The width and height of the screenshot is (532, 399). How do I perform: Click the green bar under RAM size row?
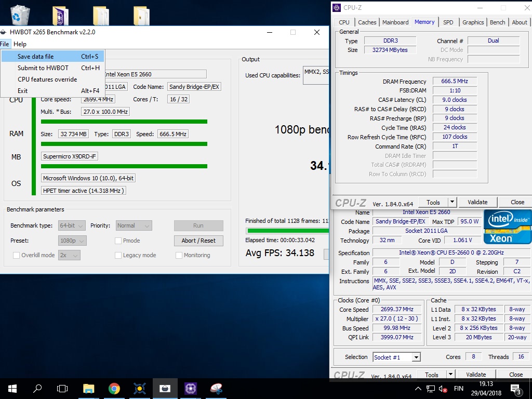tap(124, 144)
